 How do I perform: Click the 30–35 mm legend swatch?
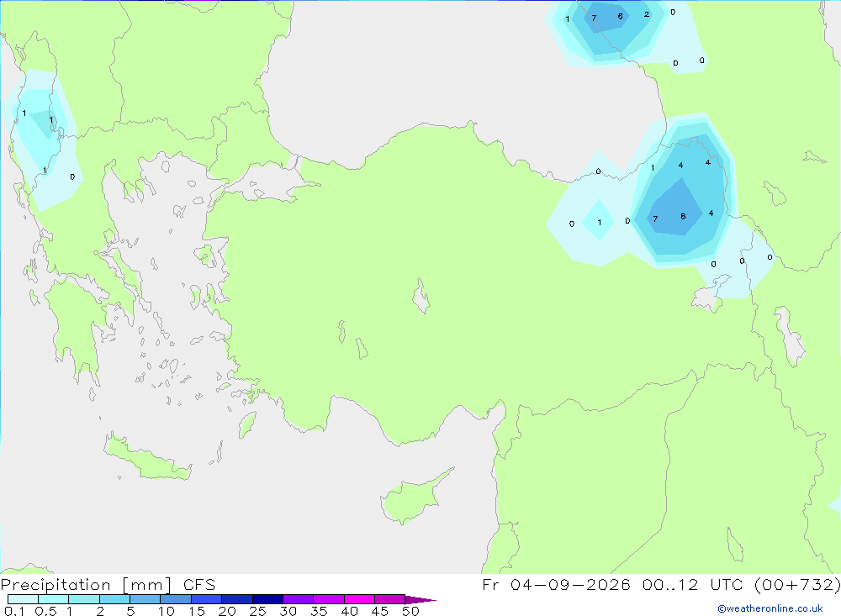(x=299, y=599)
